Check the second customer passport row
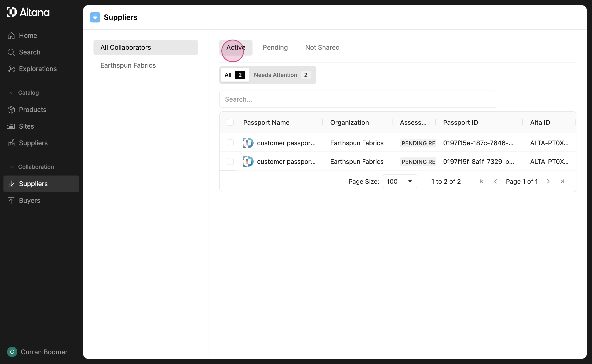592x364 pixels. 230,161
